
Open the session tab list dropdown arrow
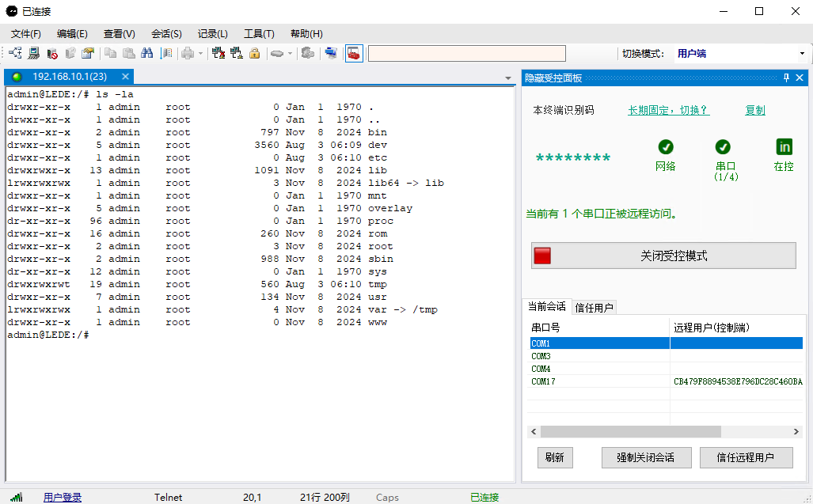point(508,78)
